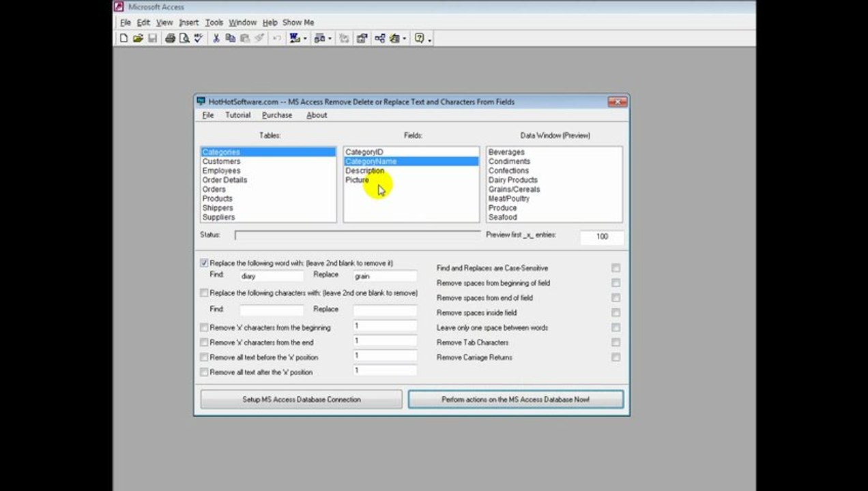Click the word Find input containing diary

tap(272, 276)
